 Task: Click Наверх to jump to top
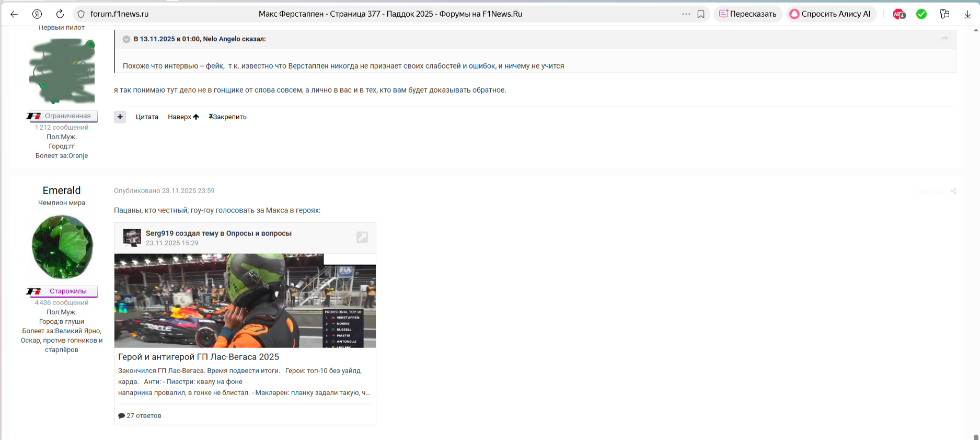pyautogui.click(x=183, y=117)
